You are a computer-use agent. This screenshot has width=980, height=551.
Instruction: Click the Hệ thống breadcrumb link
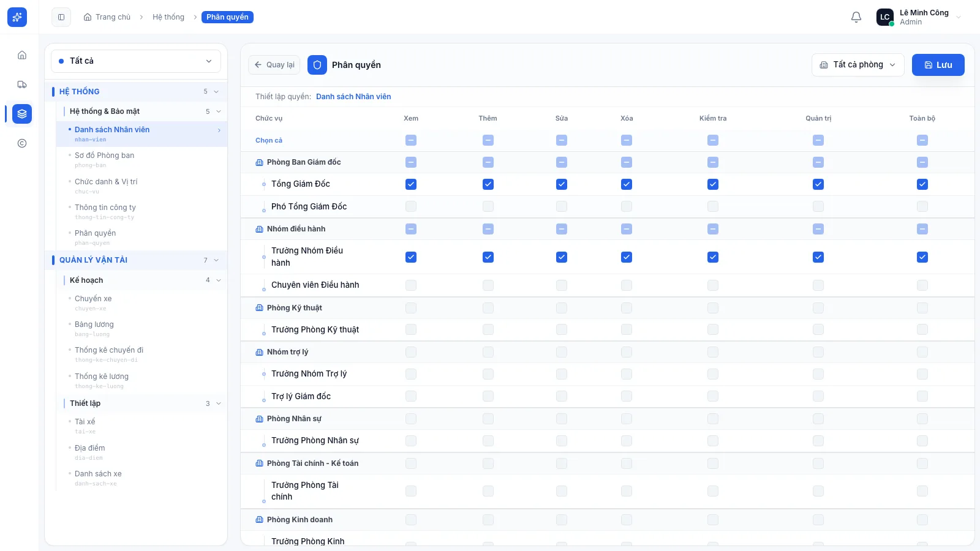click(x=168, y=17)
